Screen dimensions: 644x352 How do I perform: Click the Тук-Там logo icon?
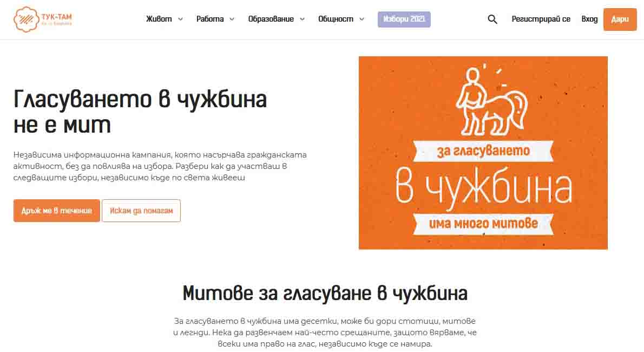[x=27, y=19]
